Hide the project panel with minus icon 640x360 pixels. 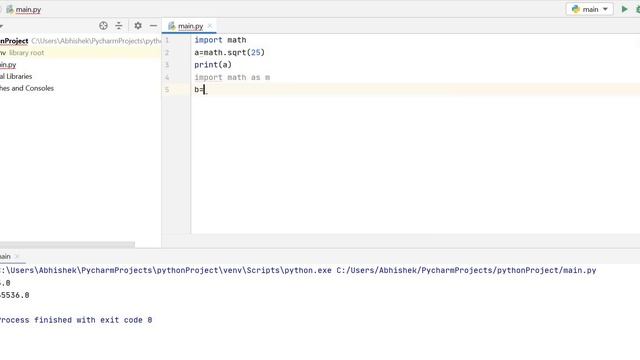pyautogui.click(x=153, y=26)
